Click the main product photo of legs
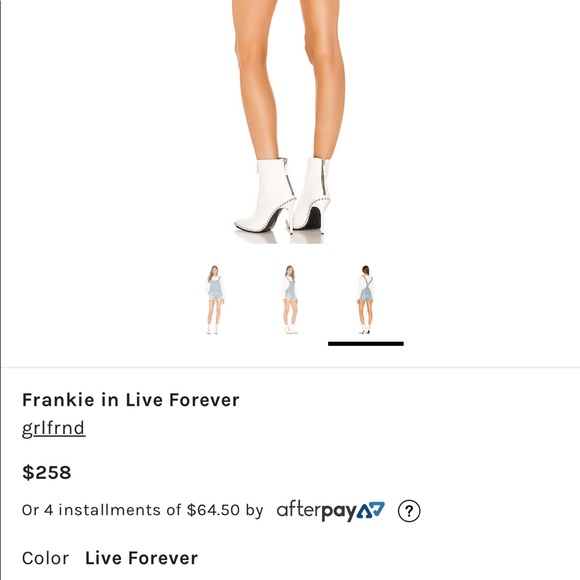The height and width of the screenshot is (580, 580). 288,122
